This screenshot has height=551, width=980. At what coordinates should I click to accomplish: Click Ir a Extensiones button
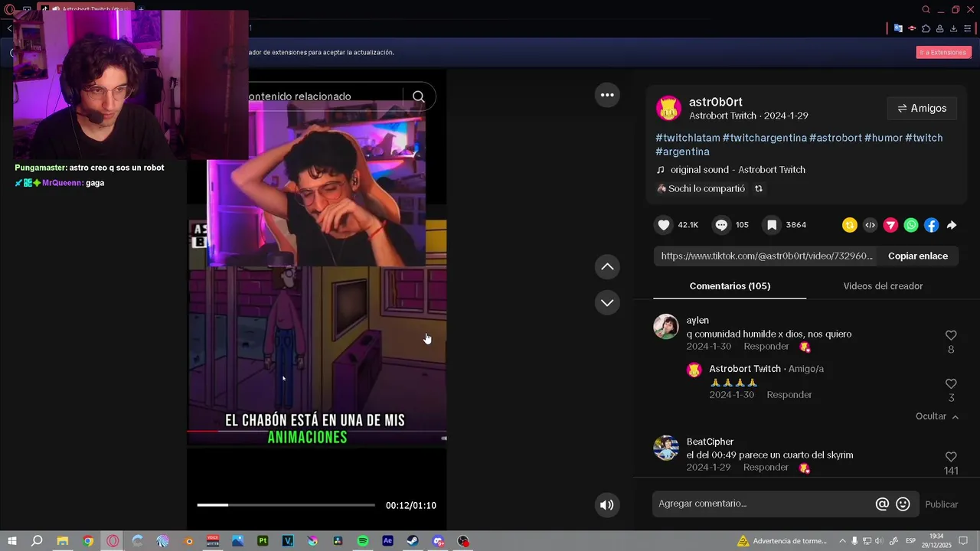(x=943, y=53)
